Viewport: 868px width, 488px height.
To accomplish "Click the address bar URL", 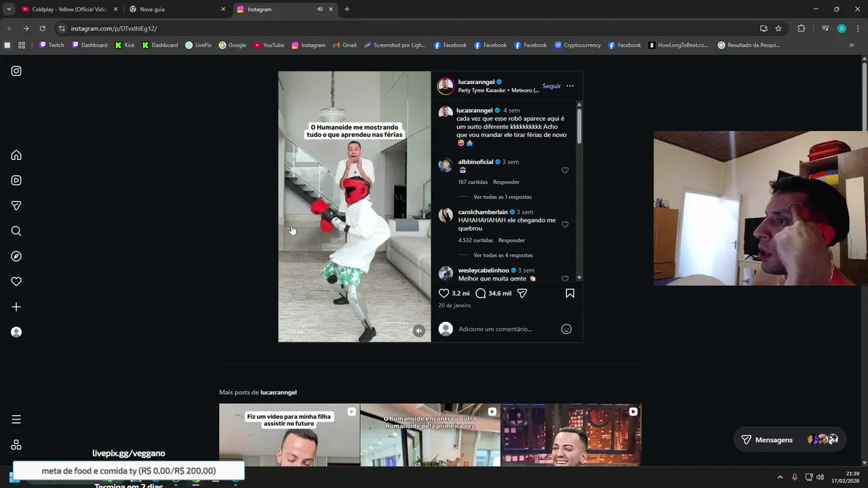I will click(x=114, y=28).
